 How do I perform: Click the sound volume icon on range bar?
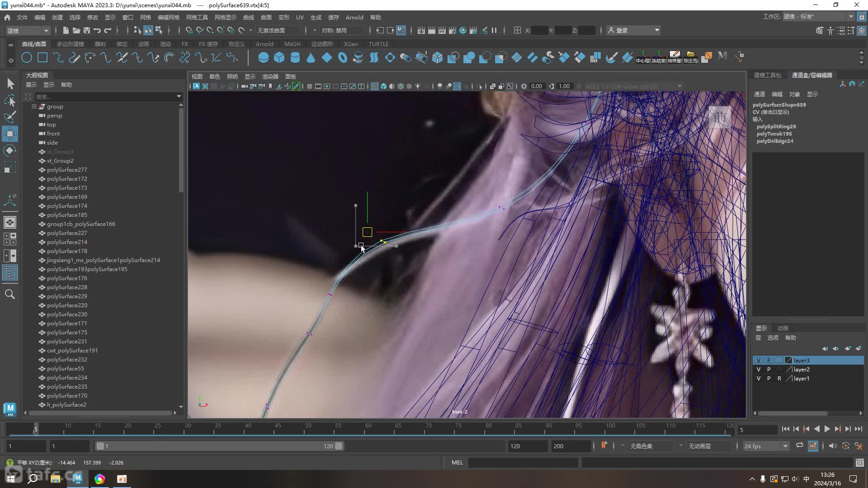(x=833, y=446)
